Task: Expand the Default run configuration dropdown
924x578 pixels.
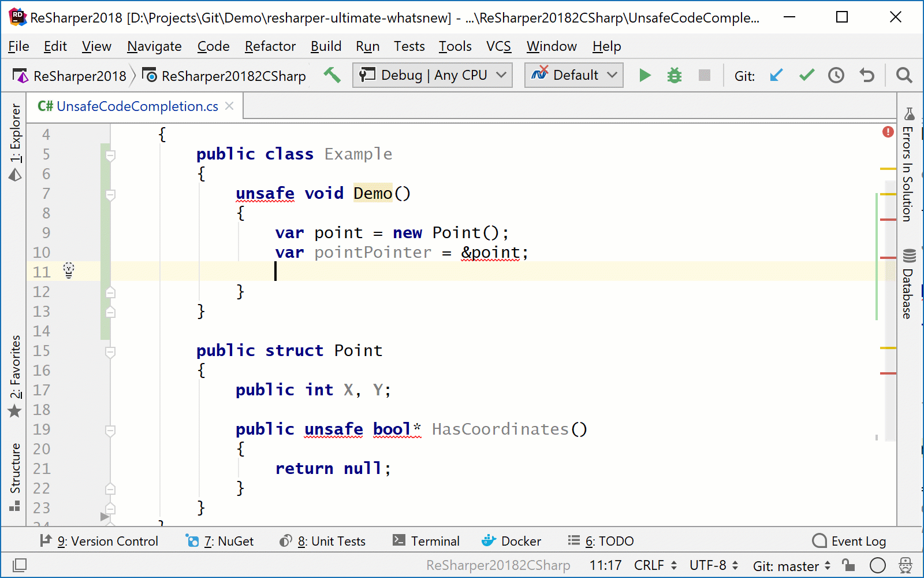Action: 574,75
